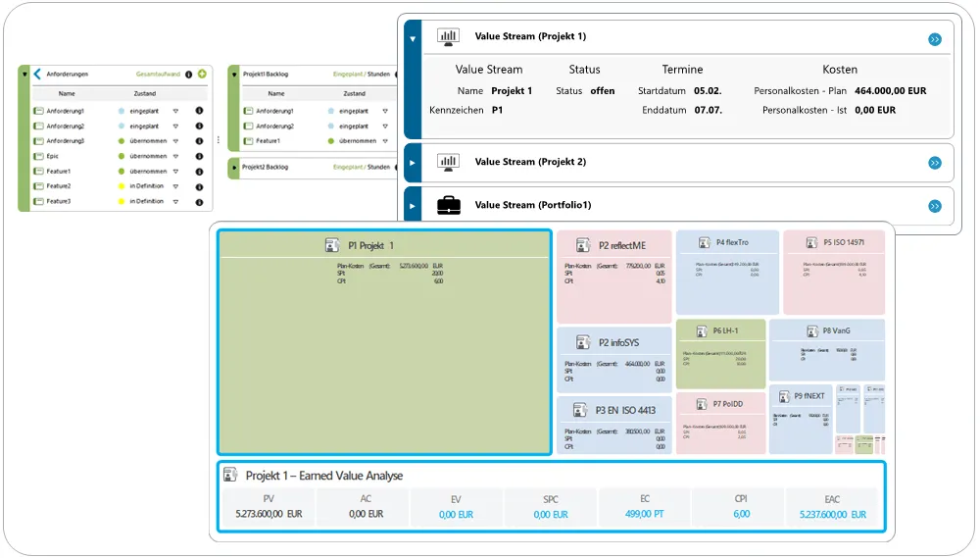Add a new Anforderung with the green plus

coord(202,74)
